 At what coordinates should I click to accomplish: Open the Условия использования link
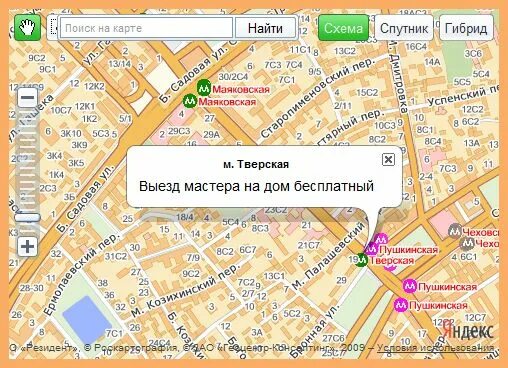point(436,348)
